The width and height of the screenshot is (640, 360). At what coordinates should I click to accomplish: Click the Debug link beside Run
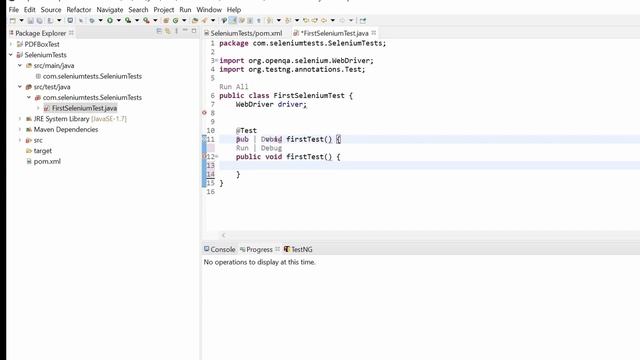271,148
